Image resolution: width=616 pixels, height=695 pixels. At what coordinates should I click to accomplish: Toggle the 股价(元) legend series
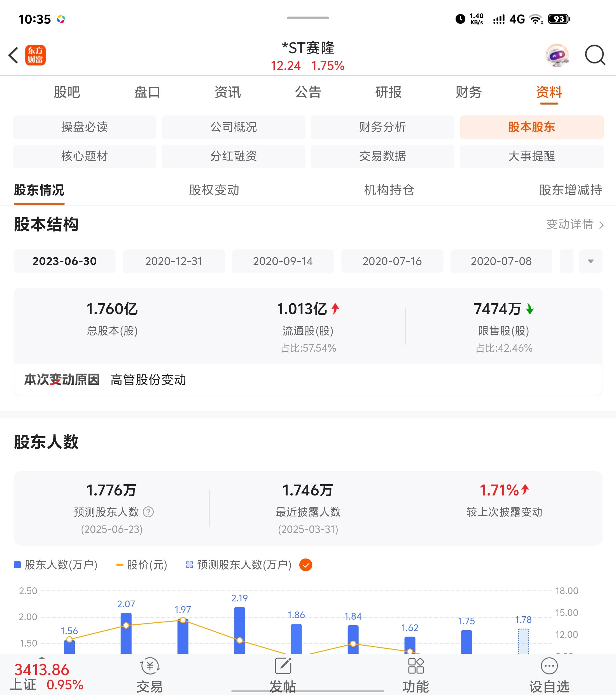(142, 565)
